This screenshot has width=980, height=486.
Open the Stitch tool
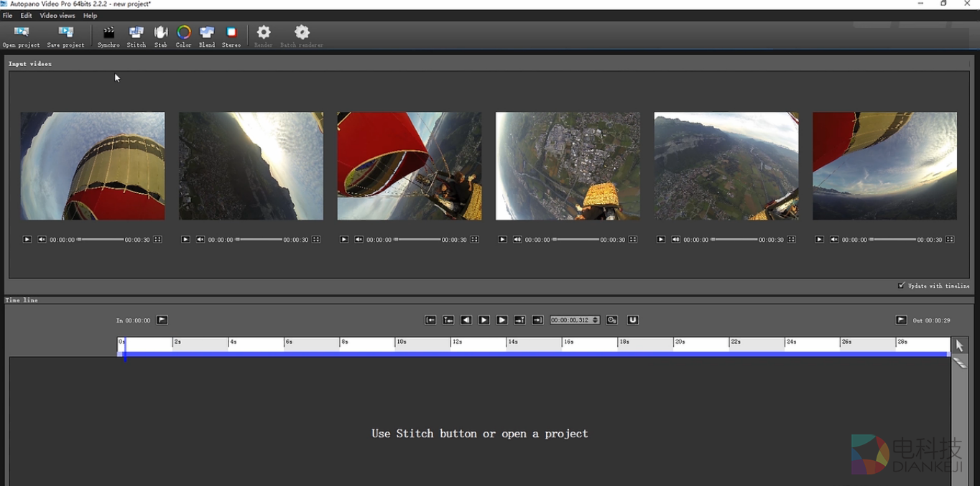pos(136,36)
